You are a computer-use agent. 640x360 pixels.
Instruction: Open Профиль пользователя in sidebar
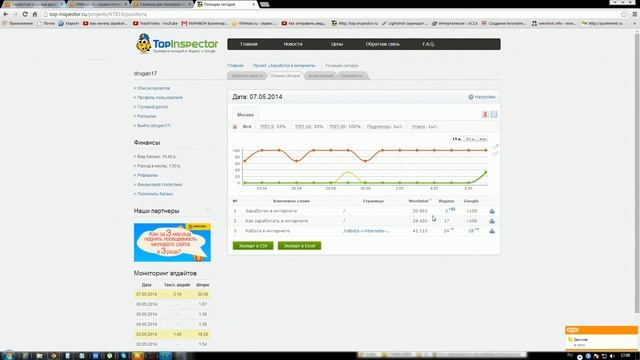click(160, 98)
